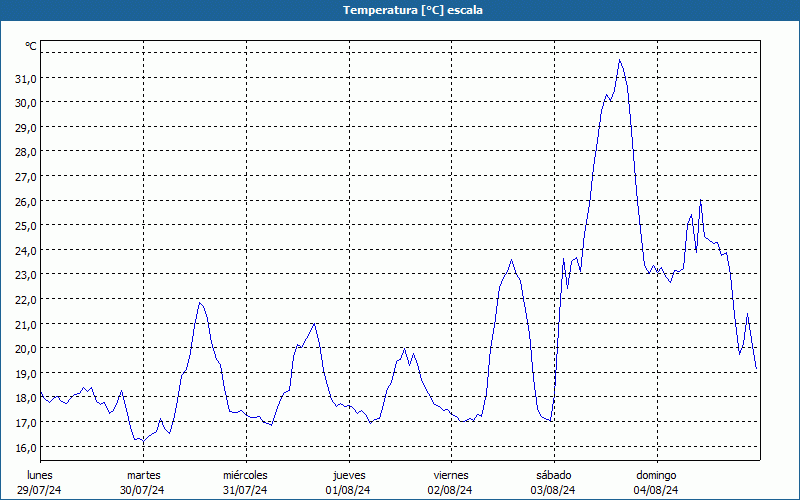Click the lowest curve point at martes start
Screen dimensions: 800x500
tap(143, 441)
